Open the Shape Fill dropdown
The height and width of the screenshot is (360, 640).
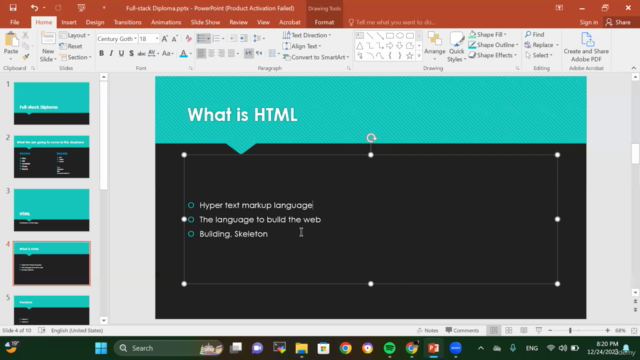pyautogui.click(x=488, y=34)
